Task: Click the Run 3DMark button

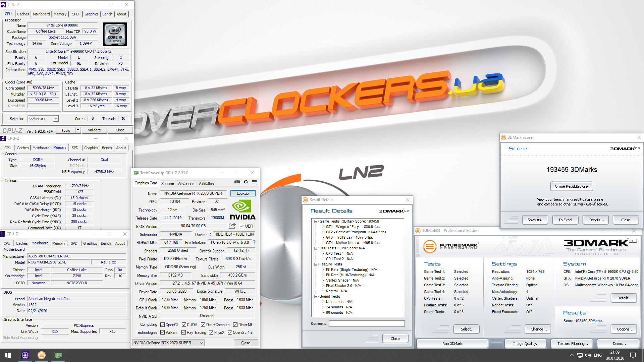Action: [452, 344]
